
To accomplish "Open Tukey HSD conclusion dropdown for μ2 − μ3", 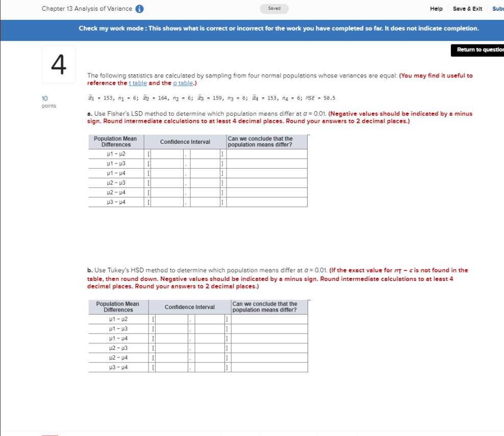I will [269, 348].
